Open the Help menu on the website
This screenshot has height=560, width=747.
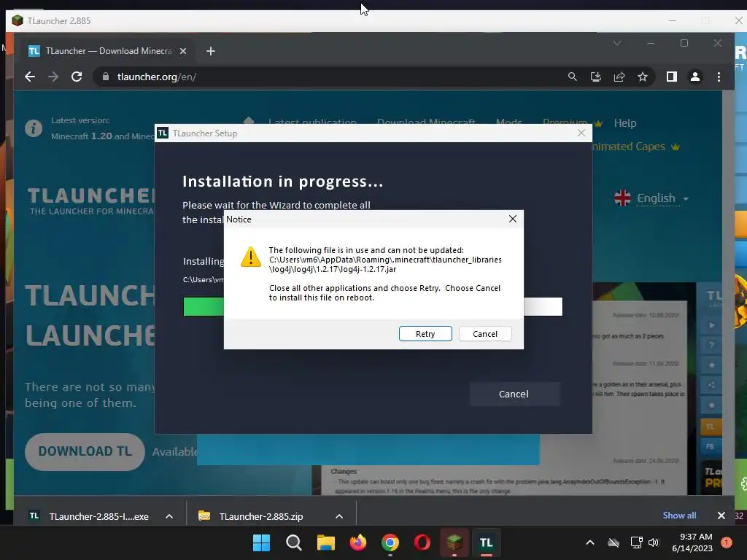[625, 122]
